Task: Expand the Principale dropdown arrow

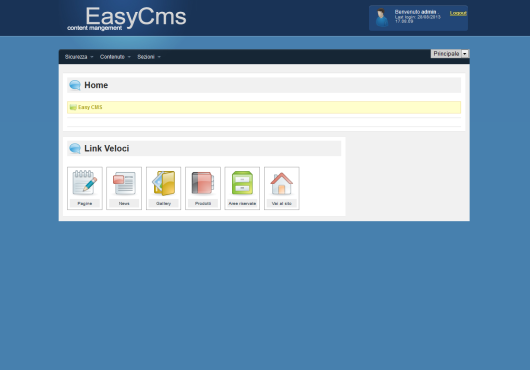Action: (465, 54)
